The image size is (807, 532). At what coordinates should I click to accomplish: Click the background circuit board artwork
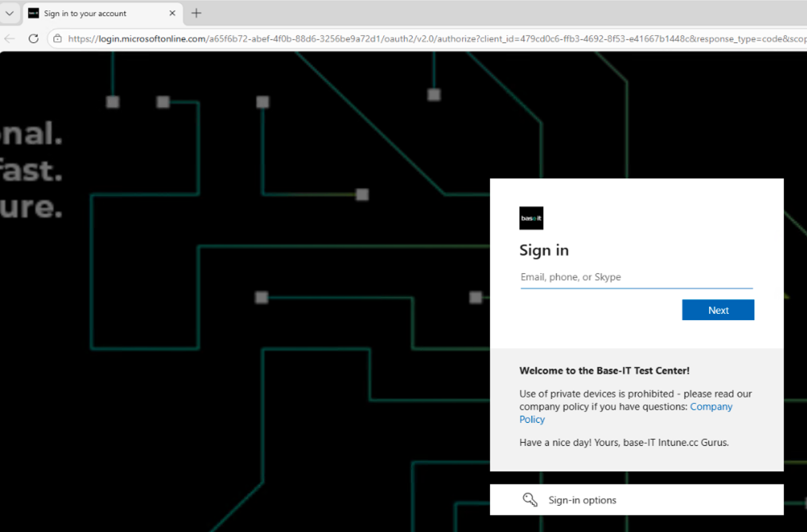pos(239,279)
